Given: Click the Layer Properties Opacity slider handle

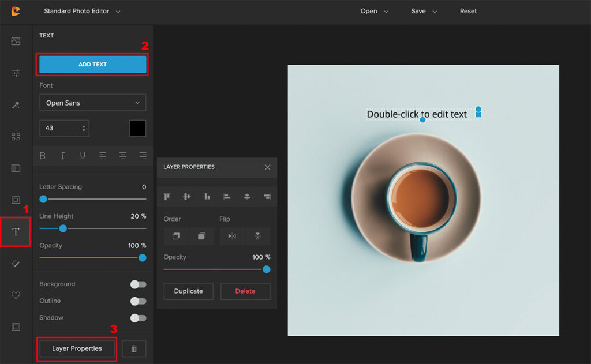Looking at the screenshot, I should pyautogui.click(x=267, y=269).
